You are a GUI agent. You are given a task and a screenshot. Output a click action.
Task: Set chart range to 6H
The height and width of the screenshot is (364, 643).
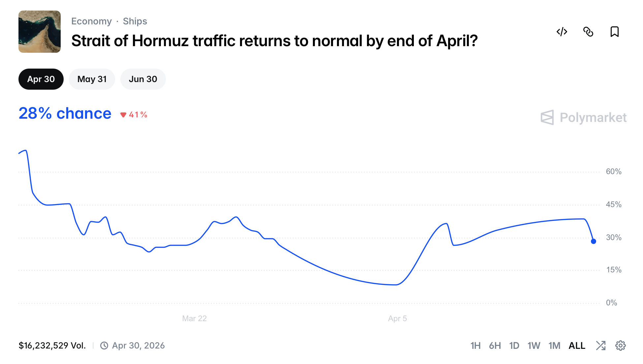pos(495,346)
